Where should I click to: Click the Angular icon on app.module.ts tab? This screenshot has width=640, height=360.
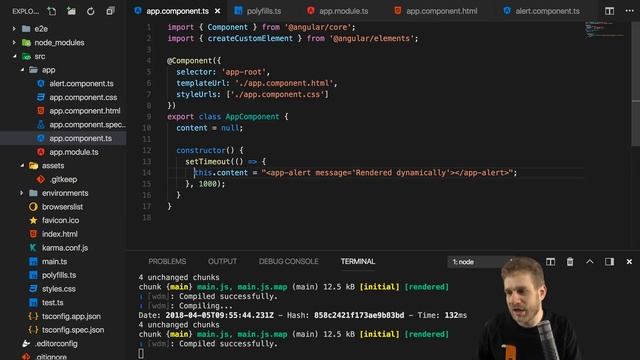coord(311,11)
